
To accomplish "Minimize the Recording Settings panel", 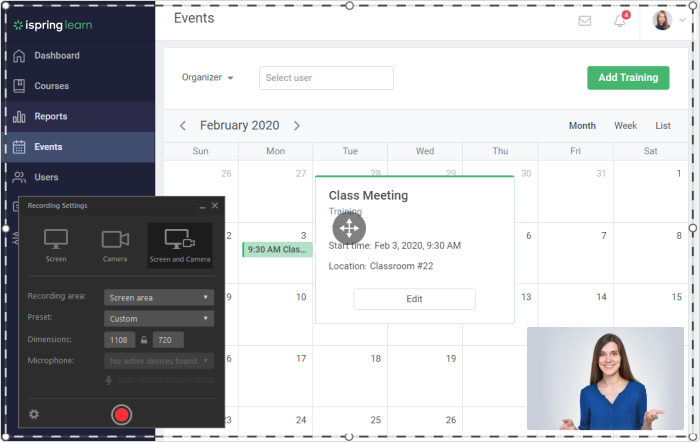I will [x=202, y=206].
